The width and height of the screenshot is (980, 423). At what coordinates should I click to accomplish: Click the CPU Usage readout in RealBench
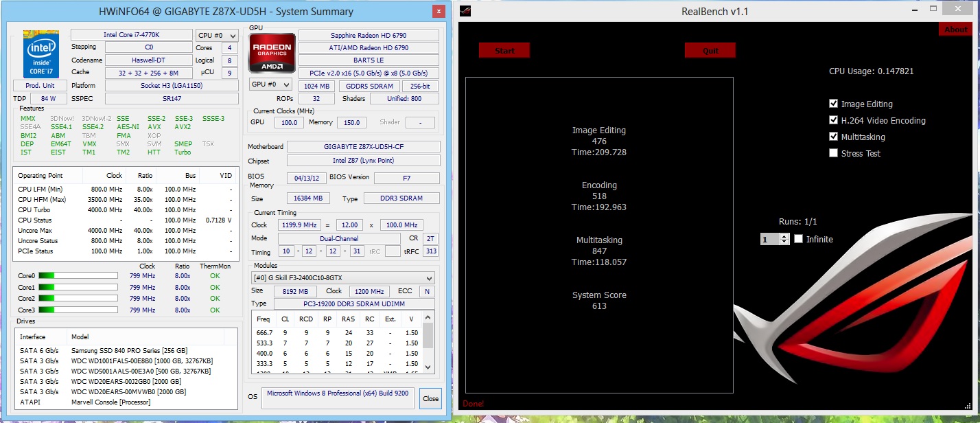[872, 71]
